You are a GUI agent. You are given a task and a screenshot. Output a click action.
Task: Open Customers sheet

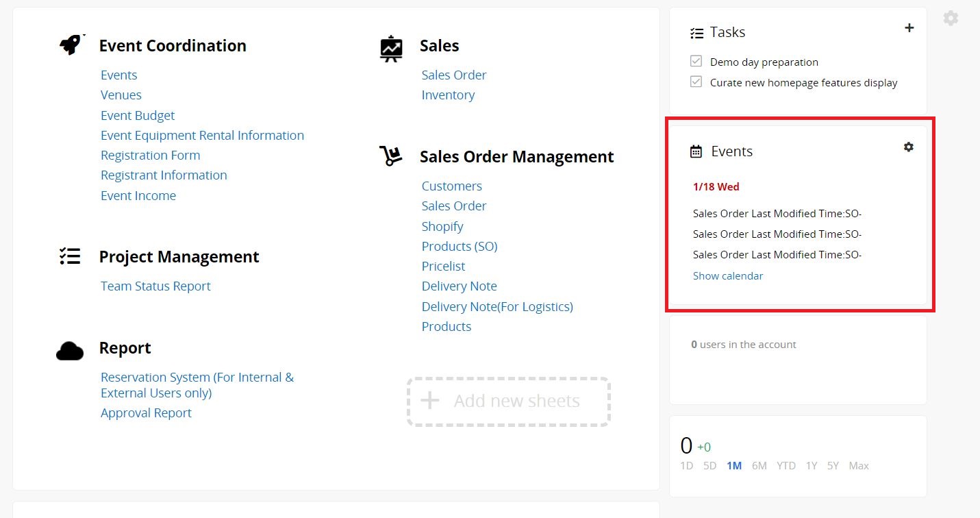click(452, 186)
